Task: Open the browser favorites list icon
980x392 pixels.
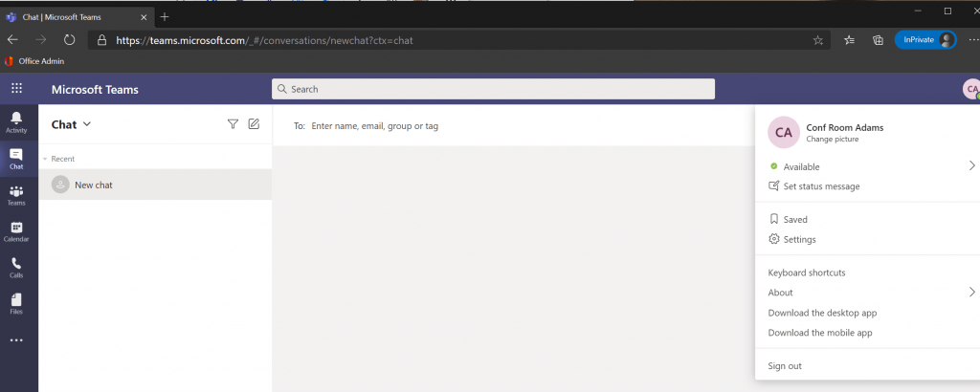Action: 849,40
